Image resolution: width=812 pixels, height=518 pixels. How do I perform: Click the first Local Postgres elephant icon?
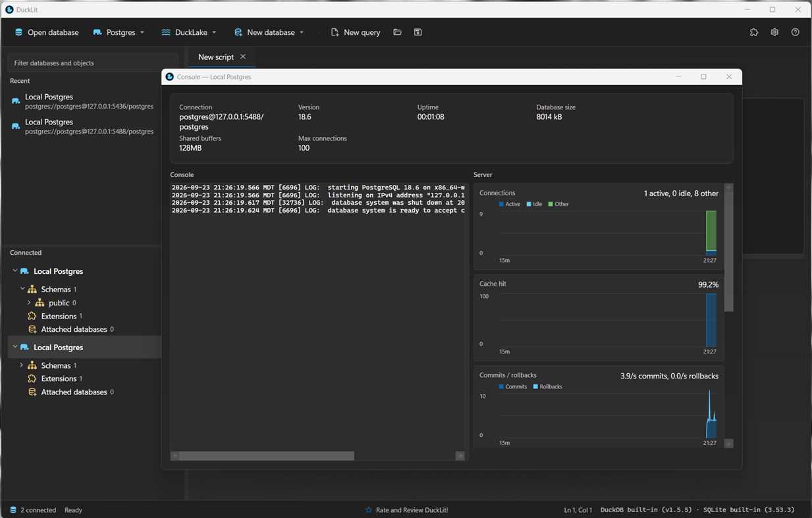[24, 271]
